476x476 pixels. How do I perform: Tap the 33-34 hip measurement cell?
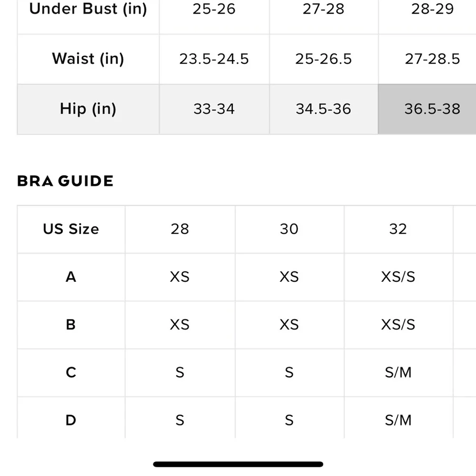(214, 109)
